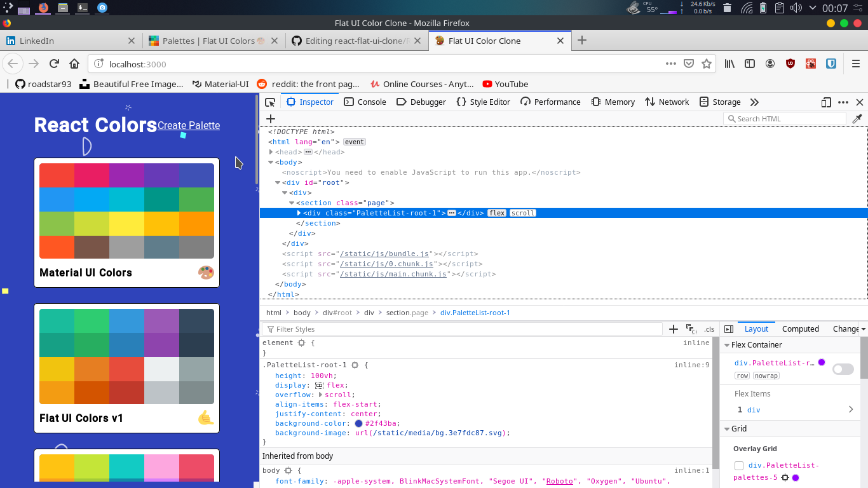Open React developer tools extension icon
This screenshot has height=488, width=868.
click(811, 64)
